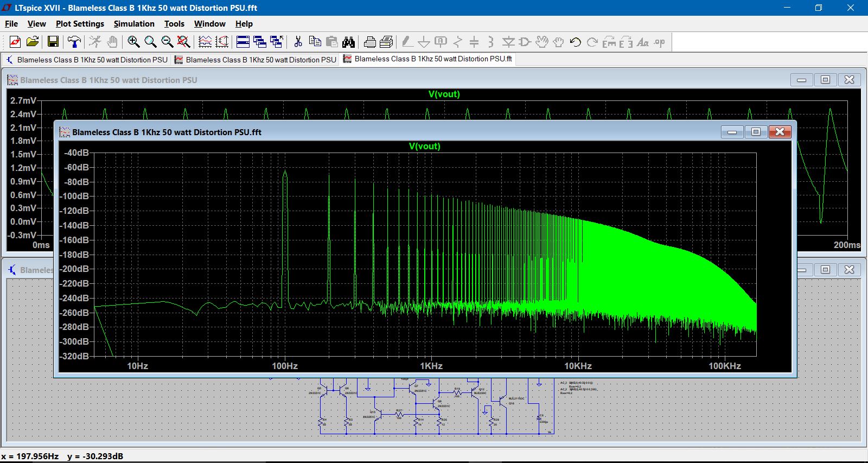Open the Tools menu

click(174, 24)
